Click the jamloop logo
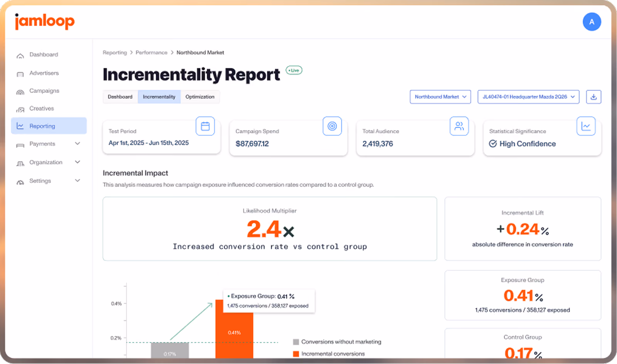Screen dimensions: 617x364 (x=45, y=21)
